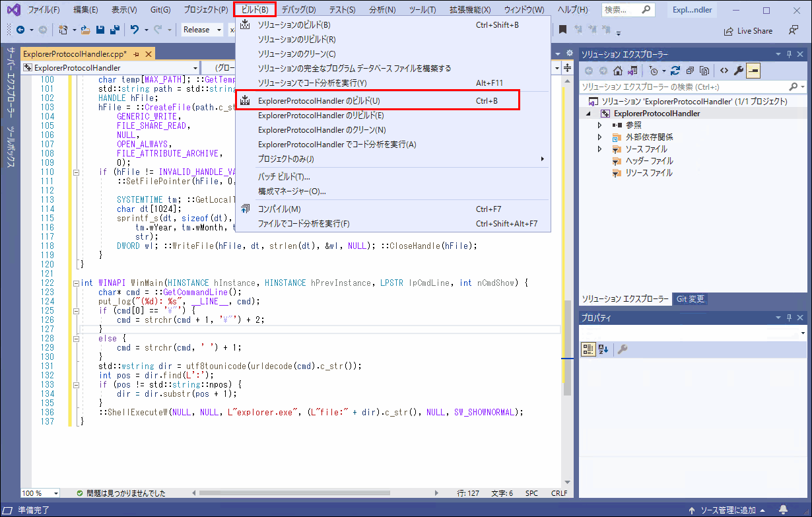Open the ファイル(F) menu
This screenshot has width=812, height=517.
click(44, 10)
